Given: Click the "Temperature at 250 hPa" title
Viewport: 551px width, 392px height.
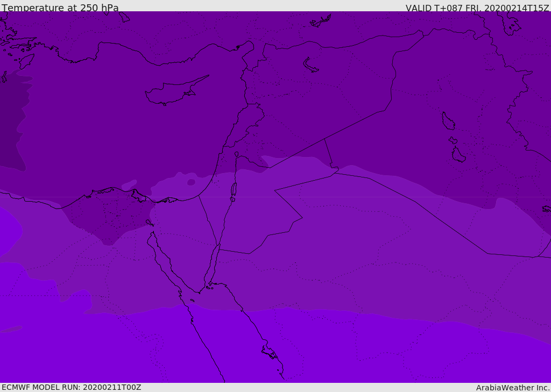Looking at the screenshot, I should coord(60,8).
